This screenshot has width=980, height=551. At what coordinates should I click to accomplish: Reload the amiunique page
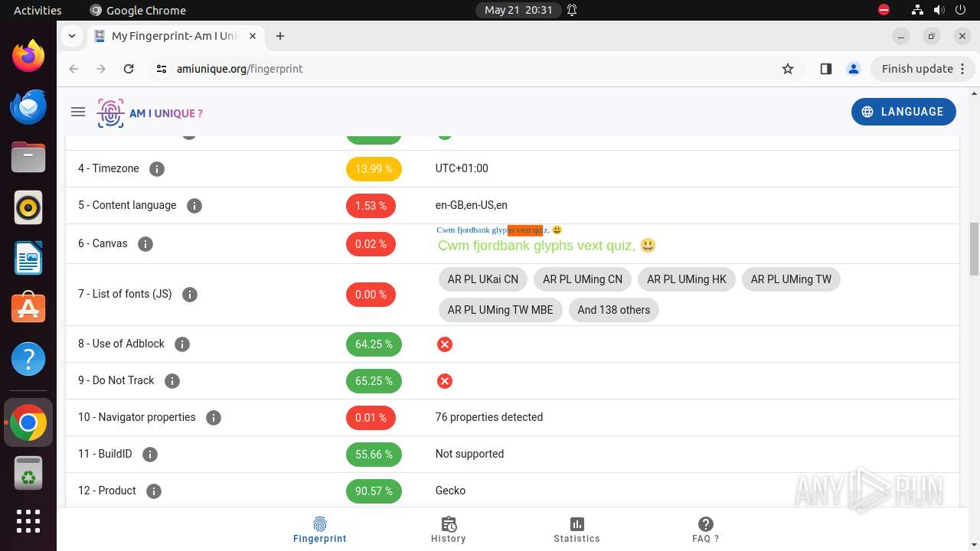pyautogui.click(x=129, y=69)
